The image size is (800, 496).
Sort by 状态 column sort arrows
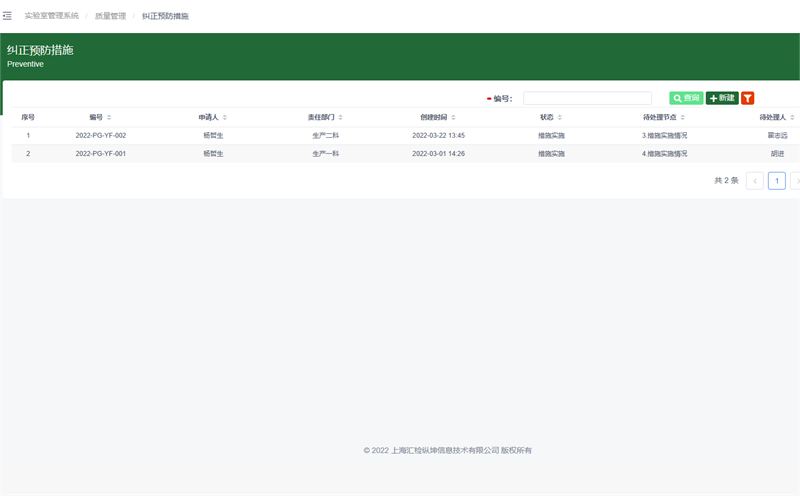tap(560, 118)
